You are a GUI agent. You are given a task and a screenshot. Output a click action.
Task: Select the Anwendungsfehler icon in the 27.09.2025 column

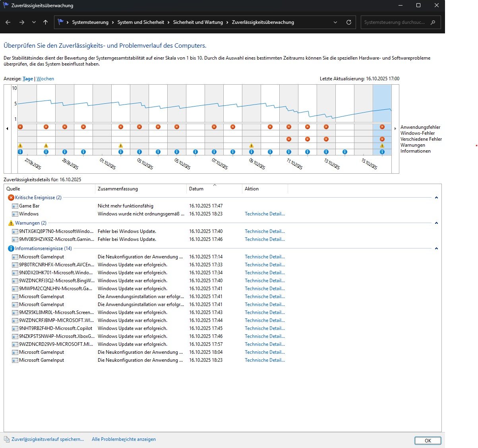tap(20, 127)
